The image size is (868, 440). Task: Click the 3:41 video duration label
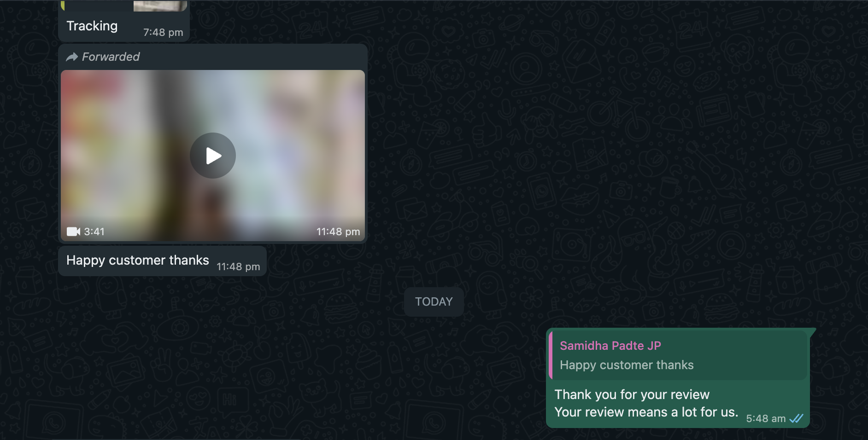pos(94,232)
